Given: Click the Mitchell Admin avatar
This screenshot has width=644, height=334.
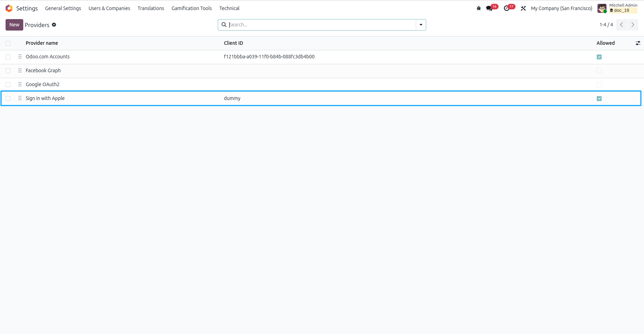Looking at the screenshot, I should 602,8.
